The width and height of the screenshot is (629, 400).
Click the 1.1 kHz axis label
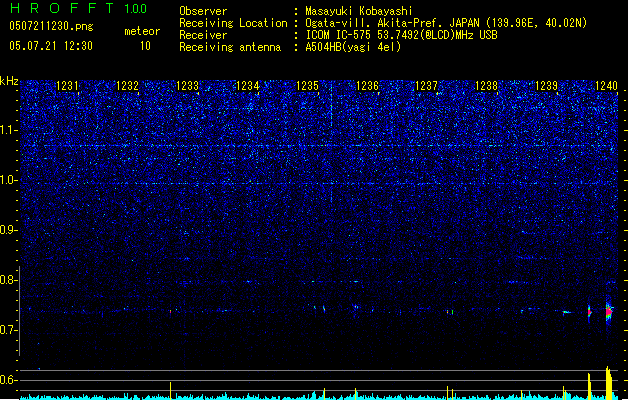click(x=9, y=130)
